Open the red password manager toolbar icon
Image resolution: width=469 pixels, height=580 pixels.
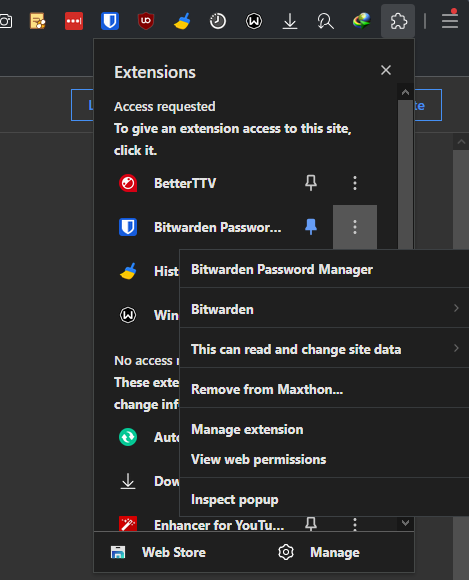pyautogui.click(x=74, y=21)
